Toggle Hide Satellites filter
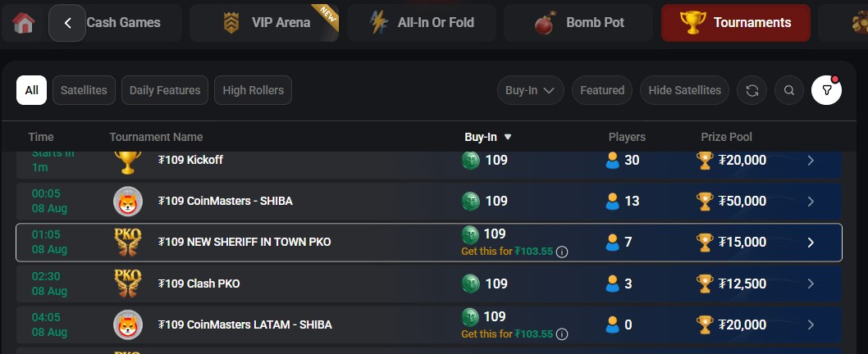The height and width of the screenshot is (354, 868). (x=685, y=90)
